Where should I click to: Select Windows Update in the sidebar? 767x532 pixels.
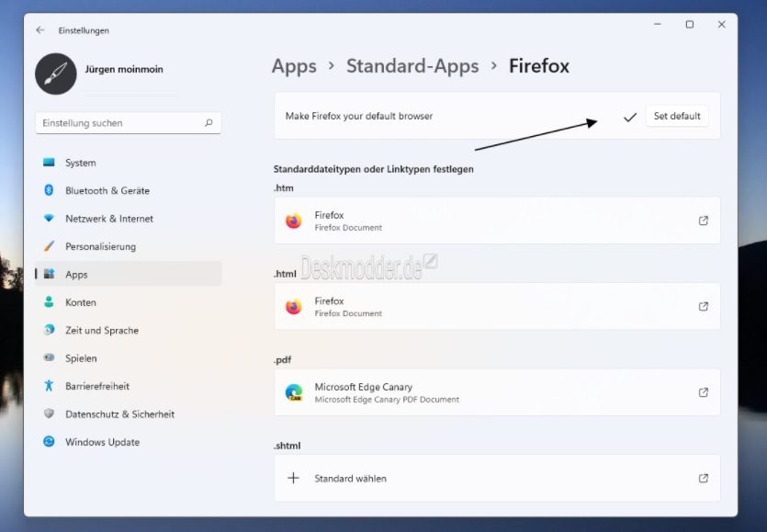[102, 442]
